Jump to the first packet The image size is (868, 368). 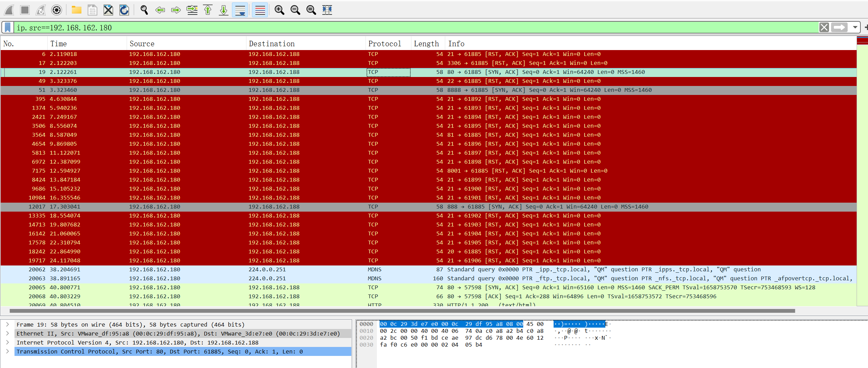(208, 10)
